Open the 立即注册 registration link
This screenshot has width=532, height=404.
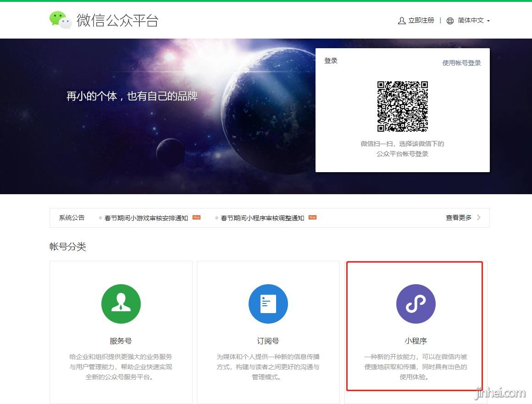click(421, 20)
